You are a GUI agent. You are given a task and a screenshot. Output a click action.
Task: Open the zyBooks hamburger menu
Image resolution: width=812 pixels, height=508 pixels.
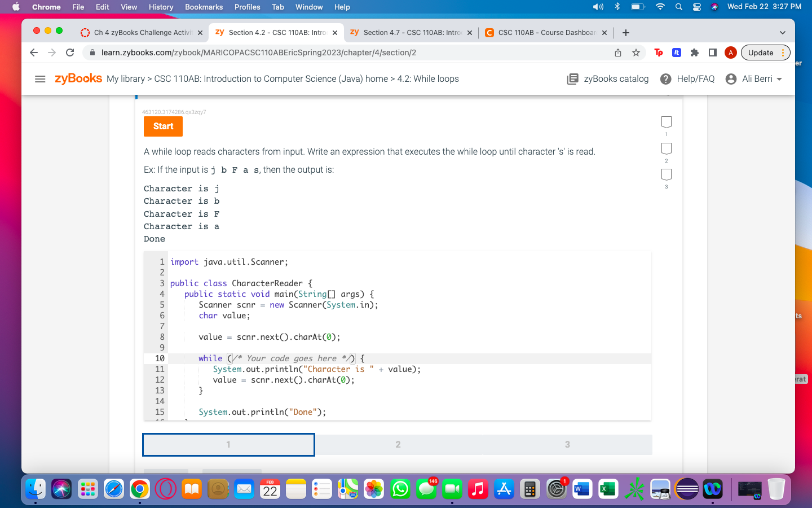click(40, 79)
